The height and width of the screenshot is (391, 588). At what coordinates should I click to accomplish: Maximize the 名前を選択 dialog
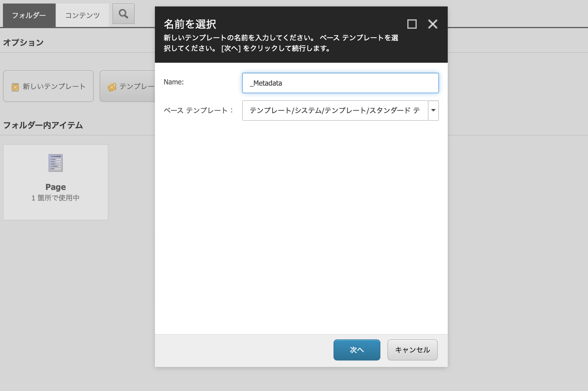coord(412,24)
